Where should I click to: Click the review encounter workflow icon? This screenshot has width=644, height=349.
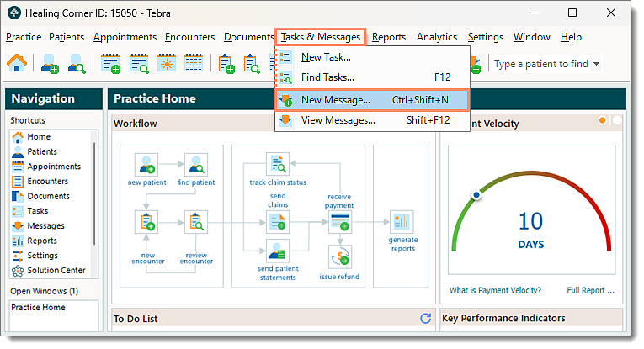[x=196, y=222]
